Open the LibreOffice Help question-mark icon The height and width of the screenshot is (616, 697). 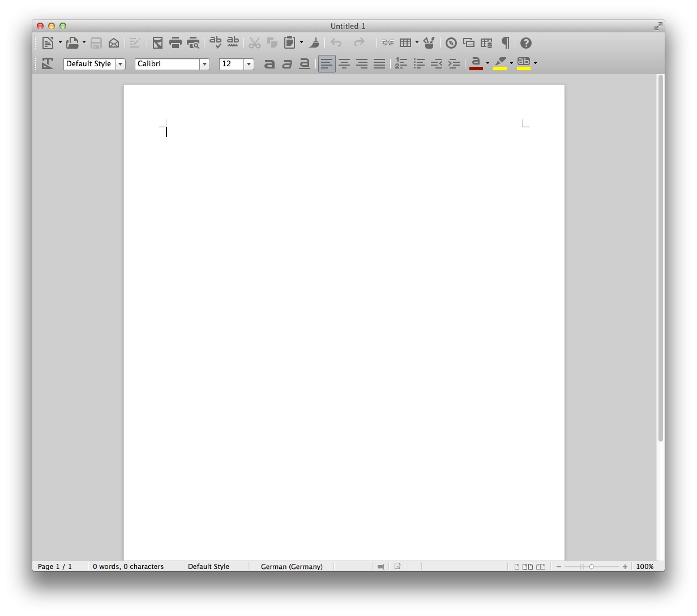coord(526,43)
